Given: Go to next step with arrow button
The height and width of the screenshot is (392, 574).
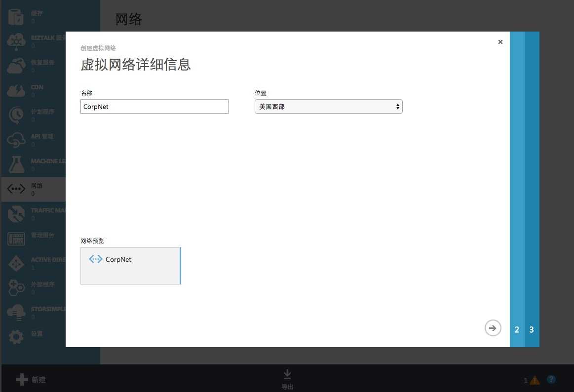Looking at the screenshot, I should click(x=493, y=328).
